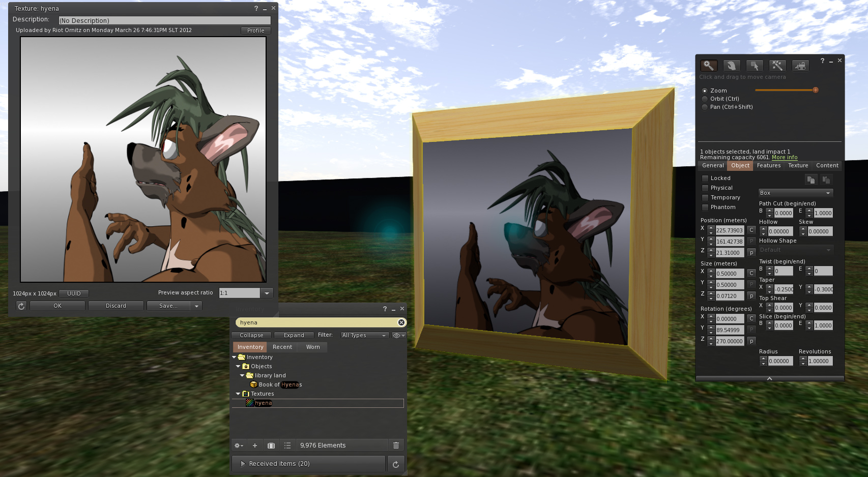Click the UUID button
868x477 pixels.
tap(74, 293)
